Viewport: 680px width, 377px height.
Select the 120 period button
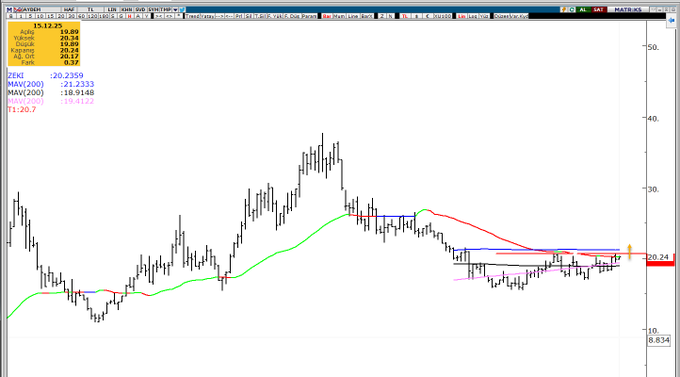(92, 16)
